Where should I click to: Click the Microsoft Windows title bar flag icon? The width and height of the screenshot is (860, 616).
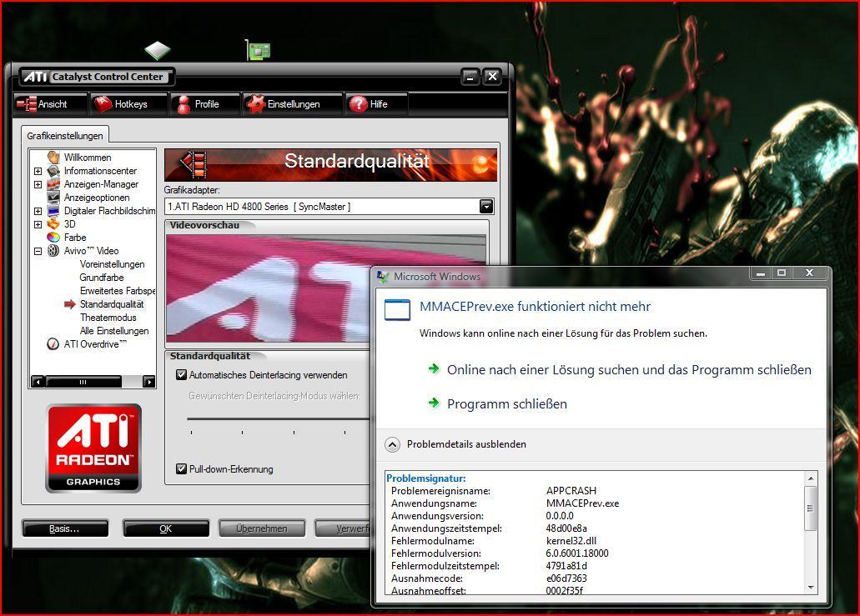[x=383, y=277]
